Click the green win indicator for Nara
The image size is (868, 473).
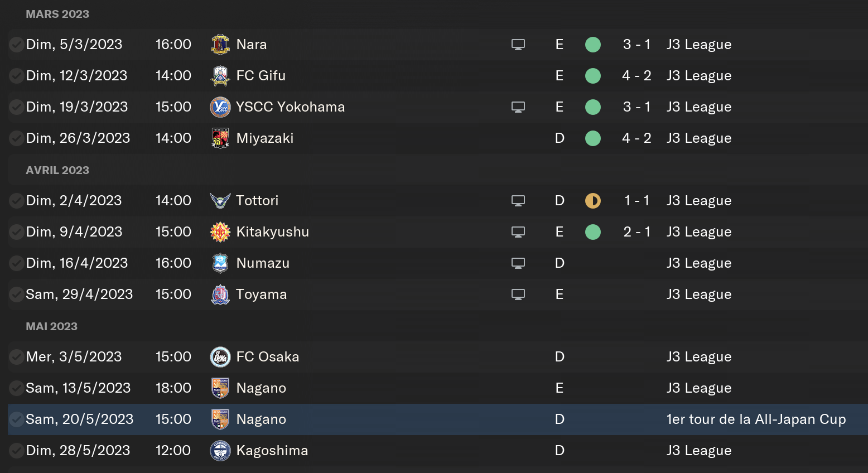coord(593,45)
